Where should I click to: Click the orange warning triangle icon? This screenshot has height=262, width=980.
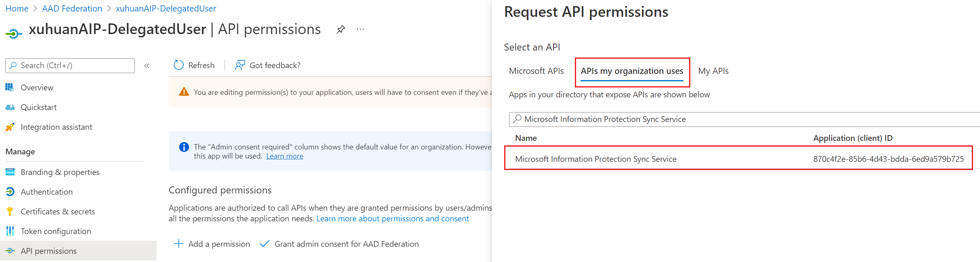184,92
